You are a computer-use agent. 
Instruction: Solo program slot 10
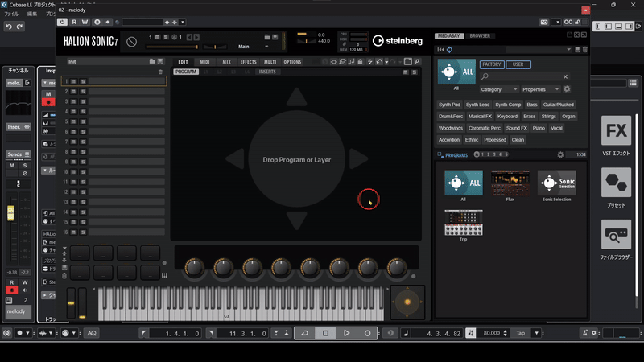(83, 172)
